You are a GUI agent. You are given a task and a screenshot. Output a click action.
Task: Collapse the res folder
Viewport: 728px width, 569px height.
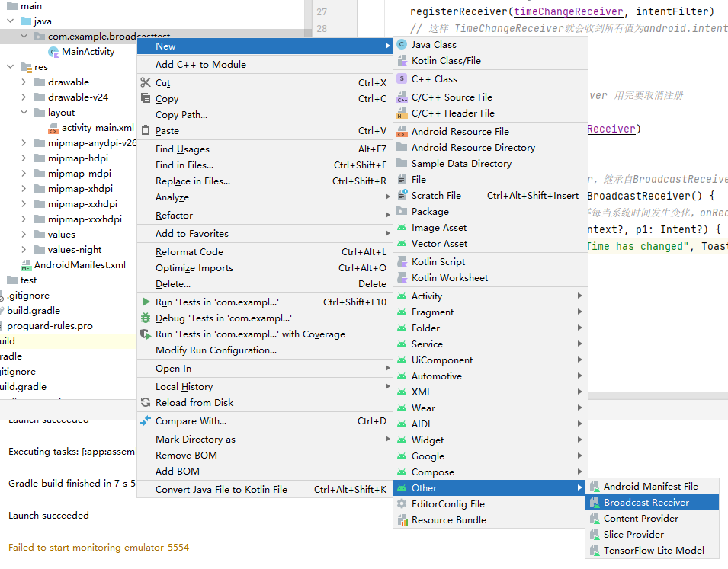point(10,67)
